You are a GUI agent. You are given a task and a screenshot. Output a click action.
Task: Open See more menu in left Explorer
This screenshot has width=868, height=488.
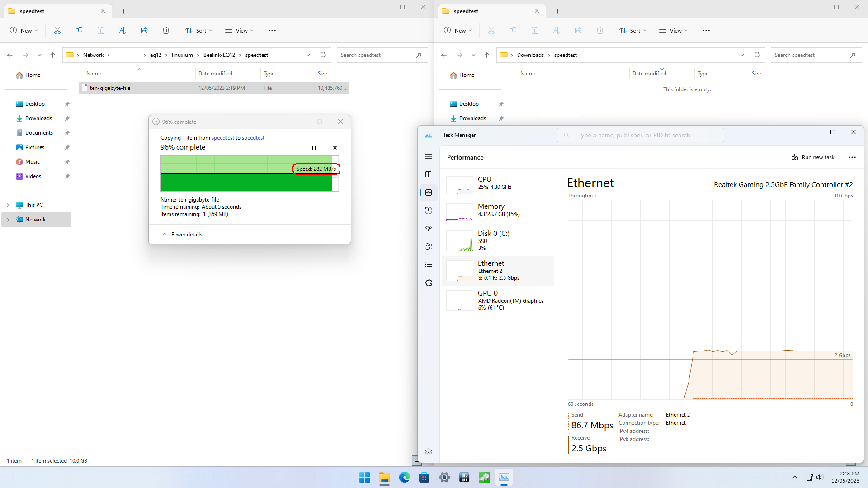pyautogui.click(x=272, y=31)
